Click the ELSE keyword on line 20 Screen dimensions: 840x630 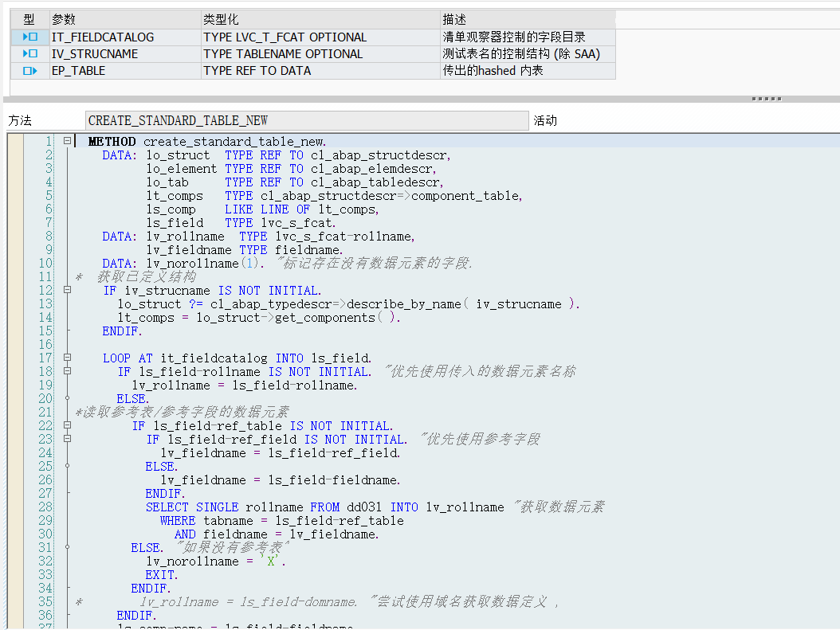click(x=133, y=399)
